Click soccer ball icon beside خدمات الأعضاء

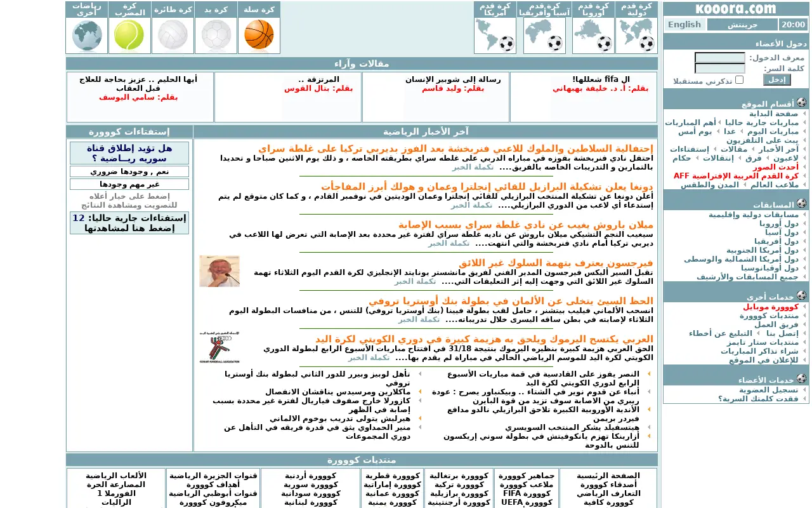coord(802,378)
